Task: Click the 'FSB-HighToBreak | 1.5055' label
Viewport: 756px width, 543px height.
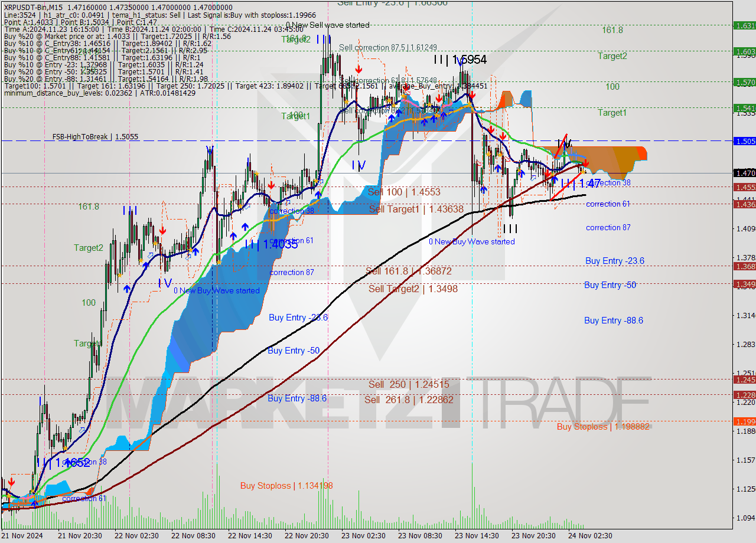Action: click(x=95, y=136)
